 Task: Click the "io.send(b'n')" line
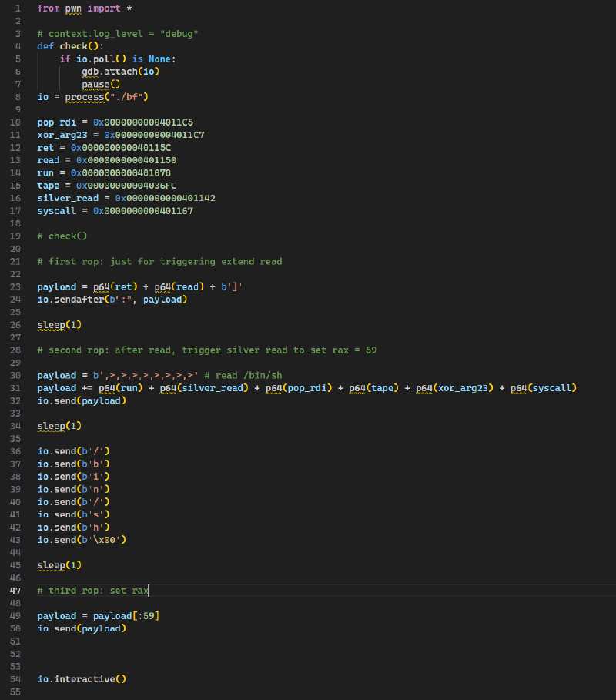tap(73, 490)
